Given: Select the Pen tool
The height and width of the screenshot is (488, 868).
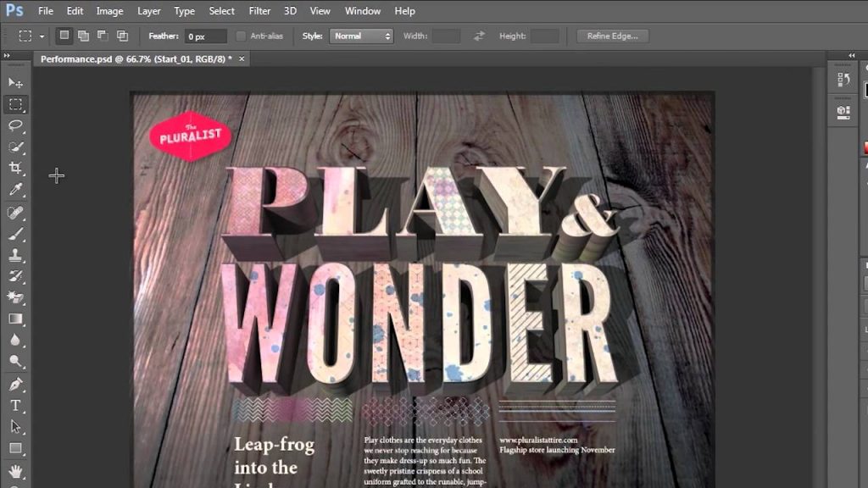Looking at the screenshot, I should click(x=15, y=384).
